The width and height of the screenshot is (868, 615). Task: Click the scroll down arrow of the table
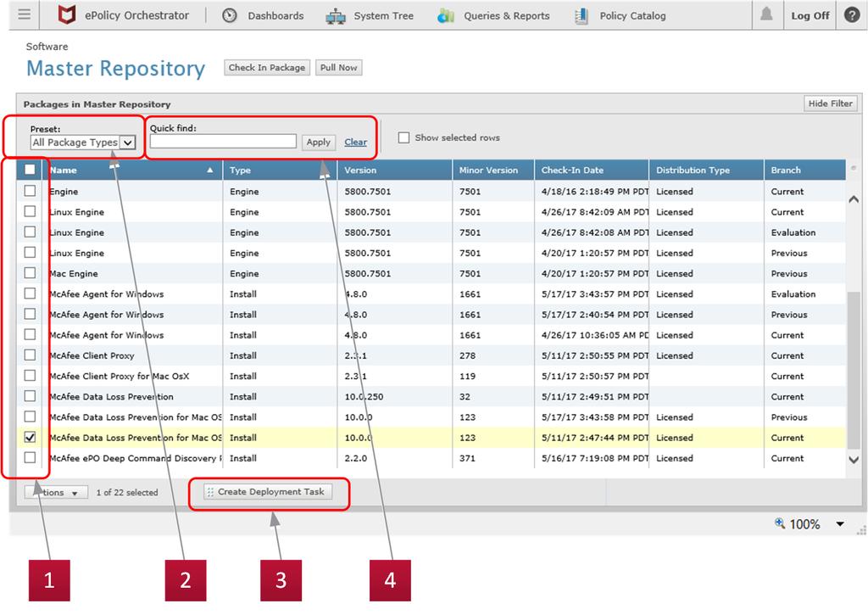854,459
